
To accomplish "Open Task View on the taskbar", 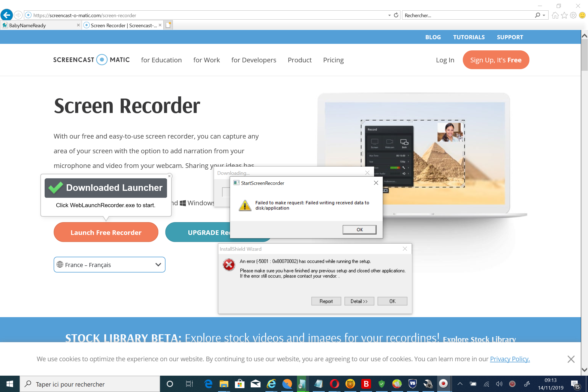I will 189,384.
